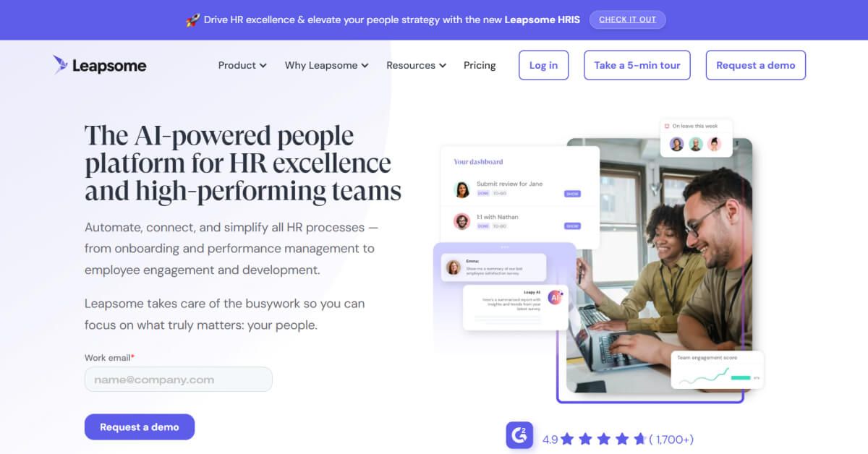Screen dimensions: 868x454
Task: Click the star rating icons
Action: [x=603, y=439]
